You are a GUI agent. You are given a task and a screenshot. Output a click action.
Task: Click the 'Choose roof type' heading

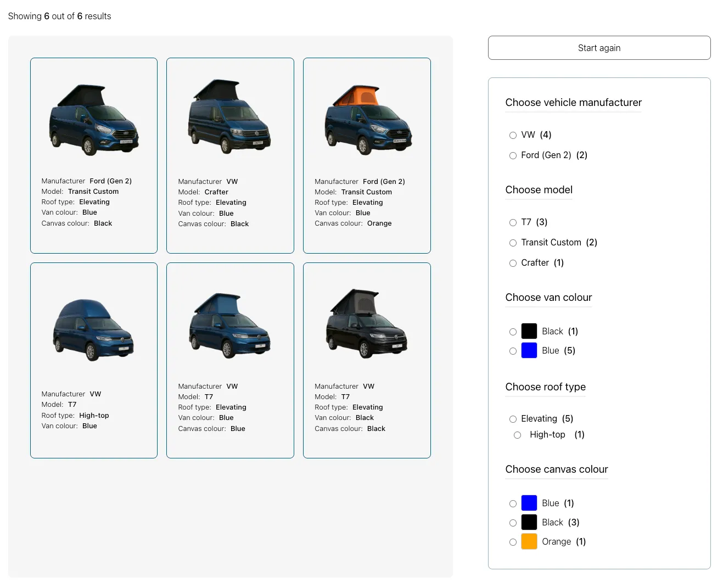tap(545, 387)
